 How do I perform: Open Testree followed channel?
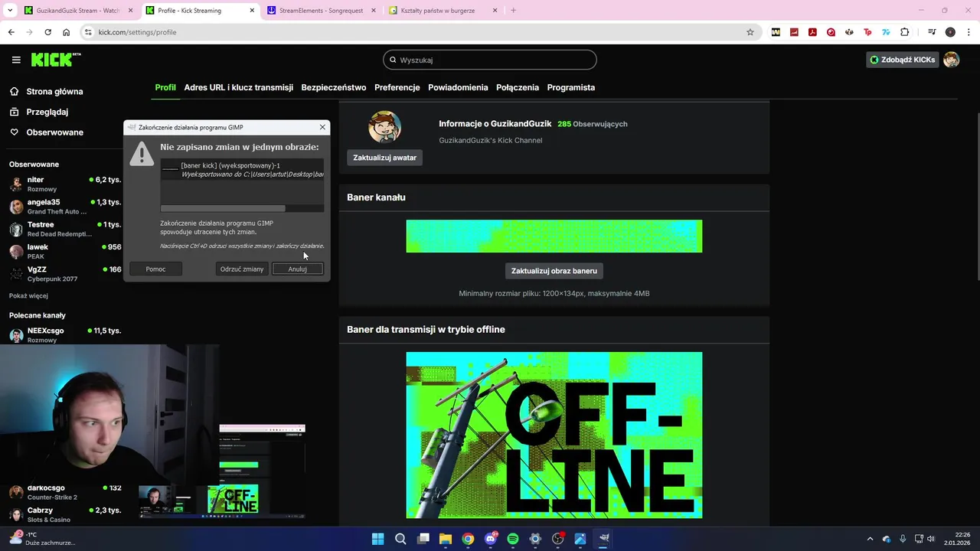pyautogui.click(x=65, y=229)
